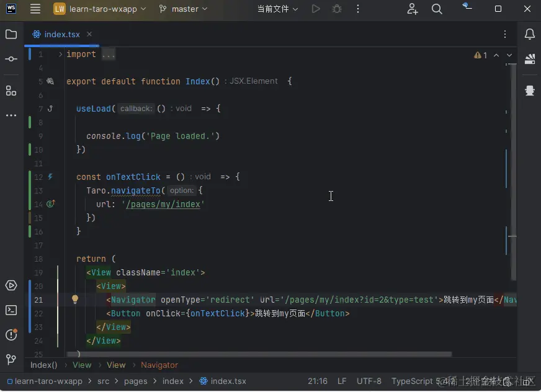Run the current file
The image size is (541, 392).
(x=315, y=9)
